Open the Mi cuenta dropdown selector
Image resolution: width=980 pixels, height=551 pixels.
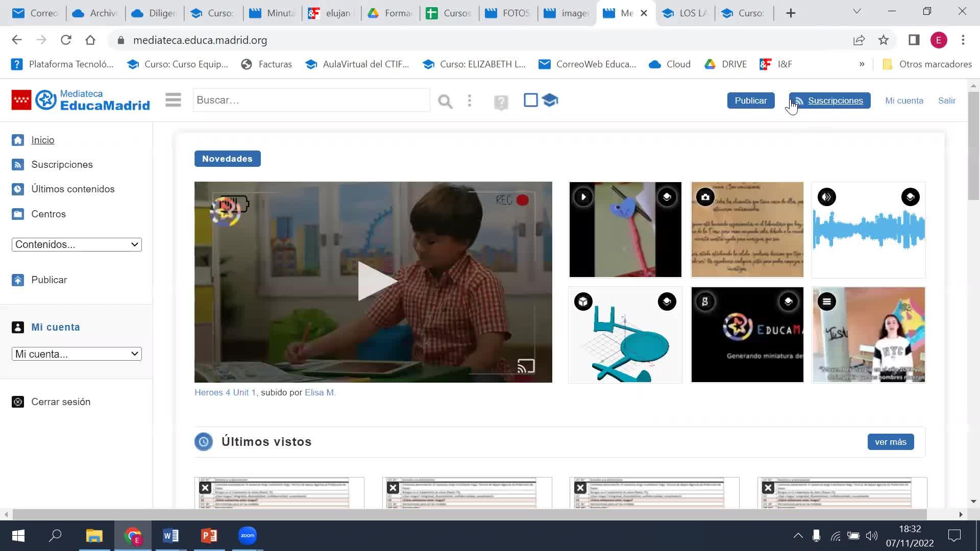pyautogui.click(x=77, y=354)
